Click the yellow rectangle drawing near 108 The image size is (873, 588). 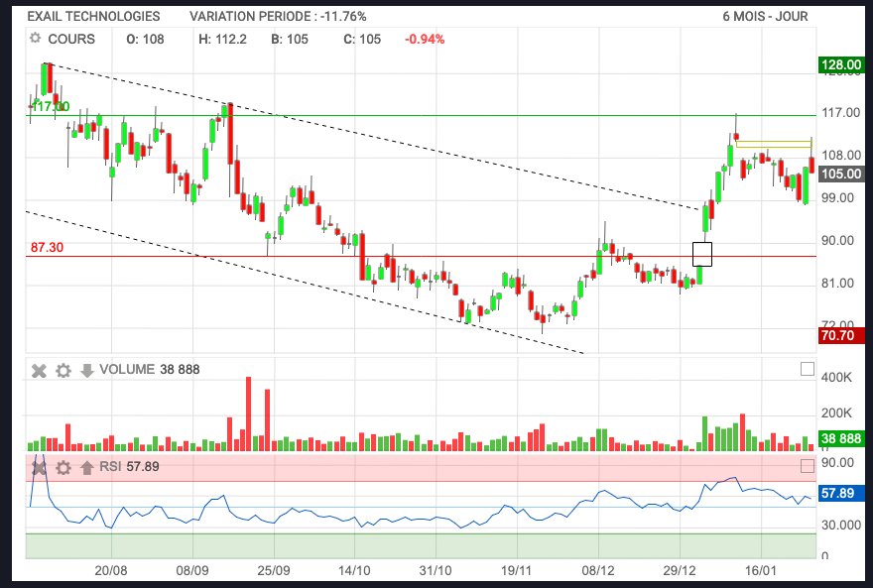[773, 144]
